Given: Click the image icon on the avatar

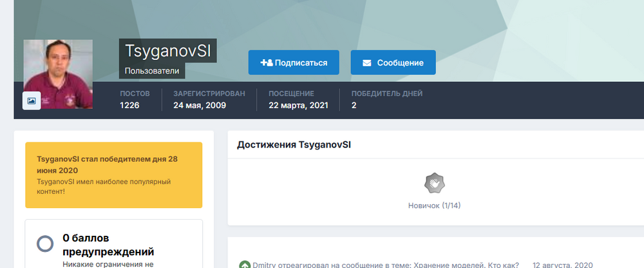Looking at the screenshot, I should 32,100.
